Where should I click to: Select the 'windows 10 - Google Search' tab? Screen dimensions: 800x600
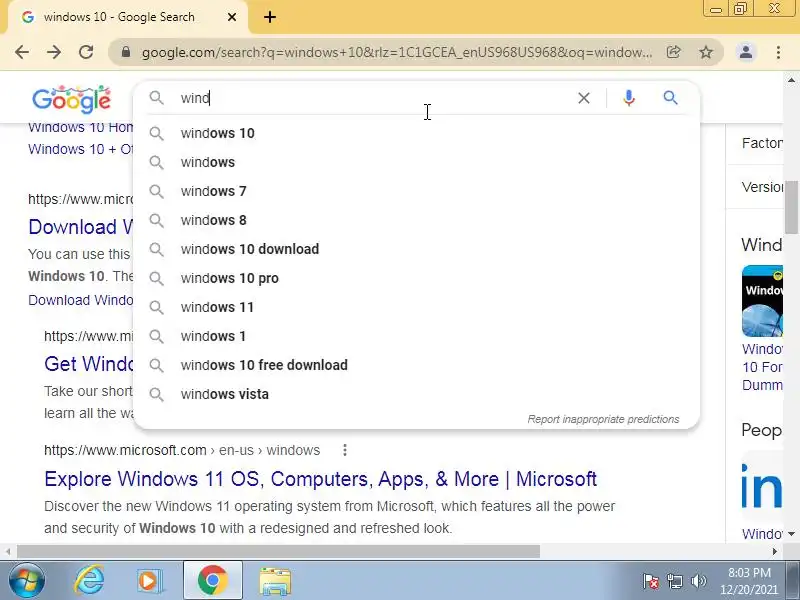128,17
